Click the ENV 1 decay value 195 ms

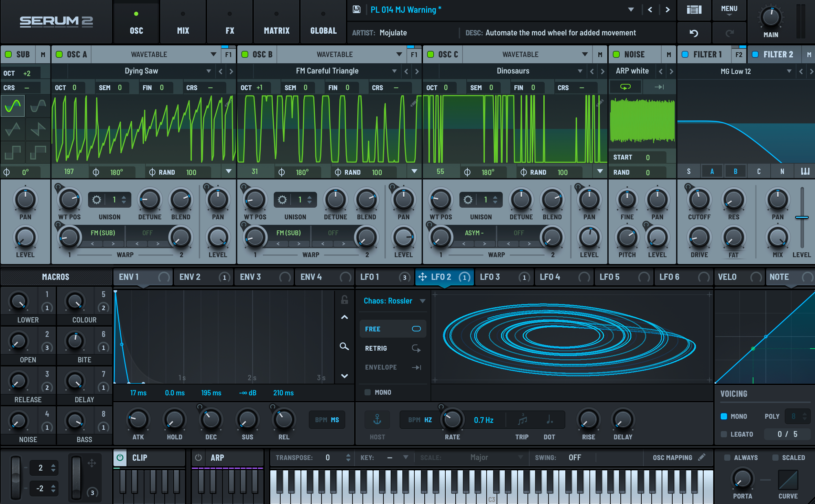[211, 393]
